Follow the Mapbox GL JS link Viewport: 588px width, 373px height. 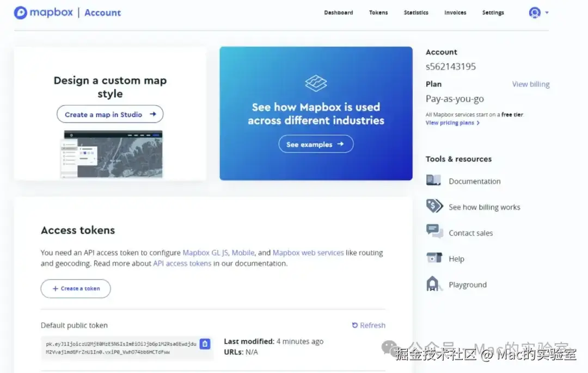[205, 253]
